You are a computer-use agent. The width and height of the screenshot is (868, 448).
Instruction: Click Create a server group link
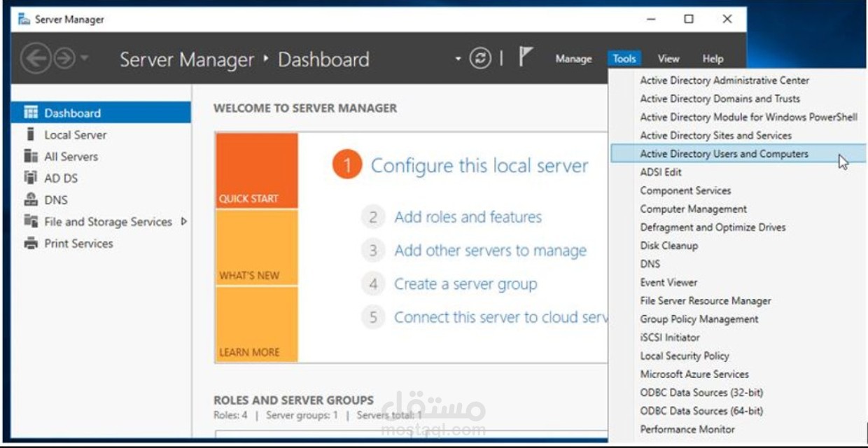pos(465,284)
